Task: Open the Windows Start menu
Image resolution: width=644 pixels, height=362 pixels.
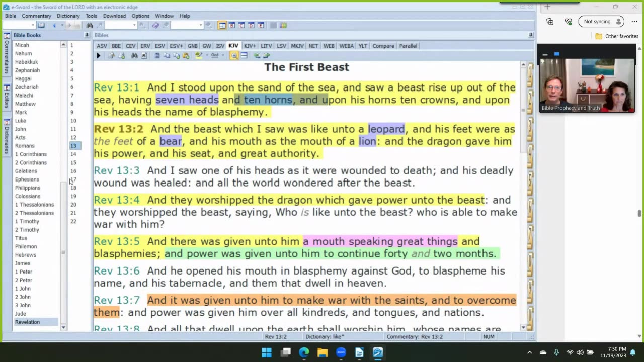Action: (267, 352)
